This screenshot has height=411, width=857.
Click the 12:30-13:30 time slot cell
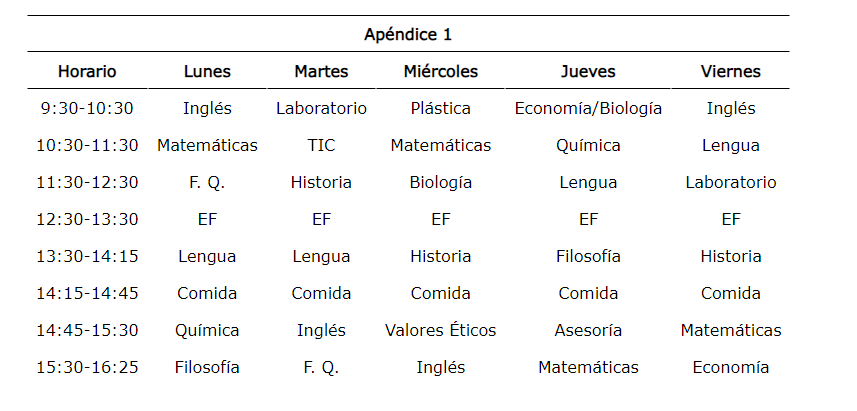pyautogui.click(x=87, y=219)
